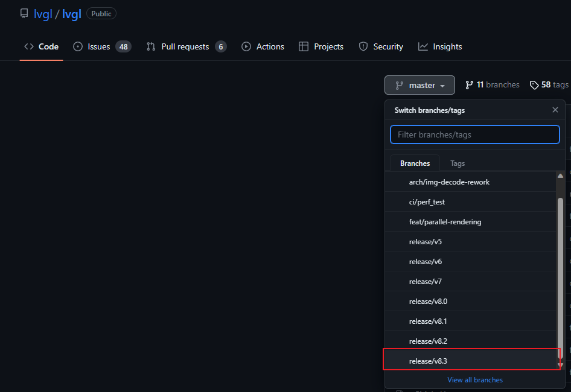Select branch ci/perf_test
This screenshot has height=392, width=571.
point(470,202)
